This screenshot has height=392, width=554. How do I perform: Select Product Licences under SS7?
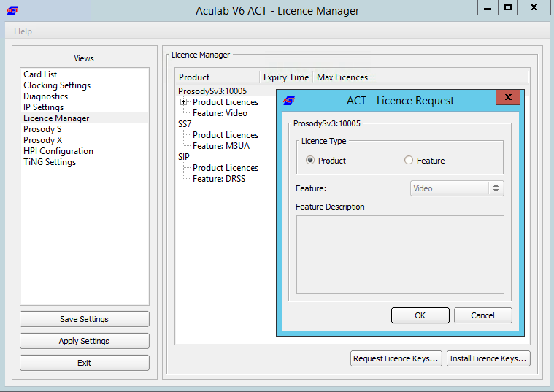(x=226, y=135)
